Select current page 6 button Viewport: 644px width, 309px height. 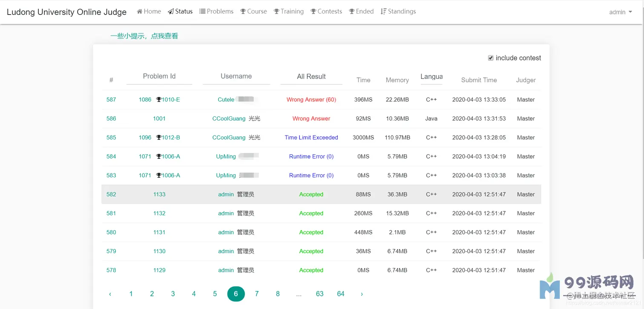point(236,294)
